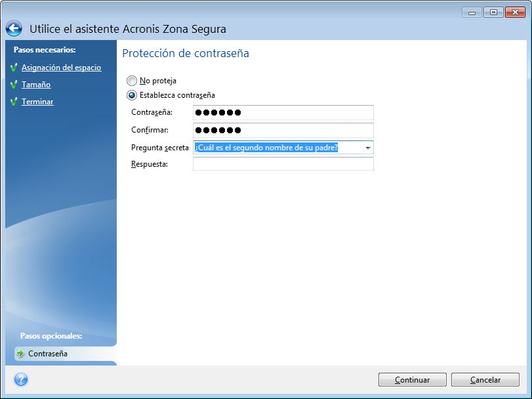Open the Pregunta secreta dropdown arrow
The height and width of the screenshot is (399, 532).
(368, 148)
